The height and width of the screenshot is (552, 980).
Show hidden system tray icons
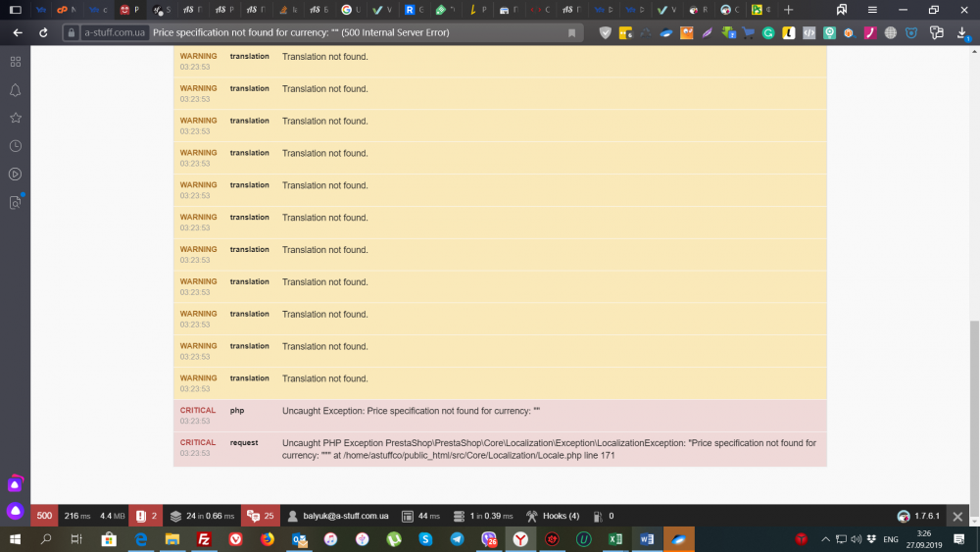click(x=825, y=539)
